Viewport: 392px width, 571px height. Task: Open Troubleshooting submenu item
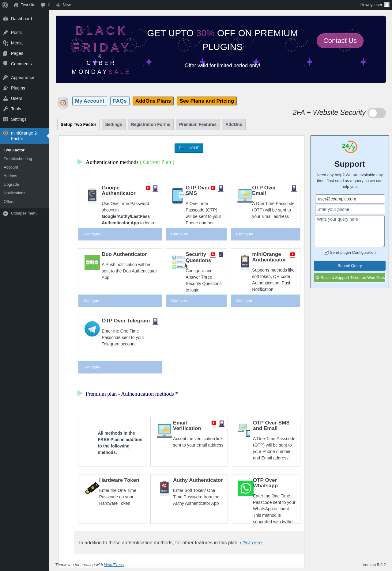coord(18,159)
